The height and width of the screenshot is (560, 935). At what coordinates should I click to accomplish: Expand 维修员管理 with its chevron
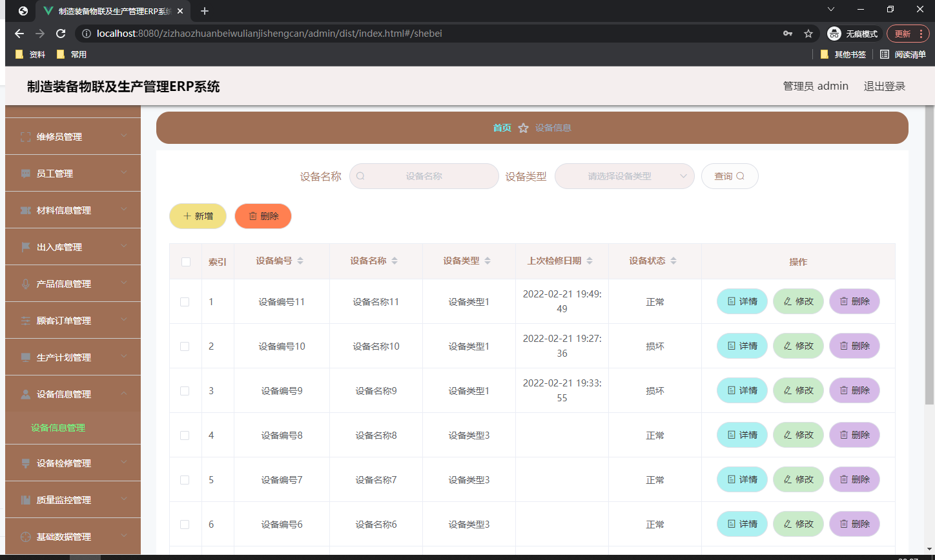pyautogui.click(x=124, y=136)
